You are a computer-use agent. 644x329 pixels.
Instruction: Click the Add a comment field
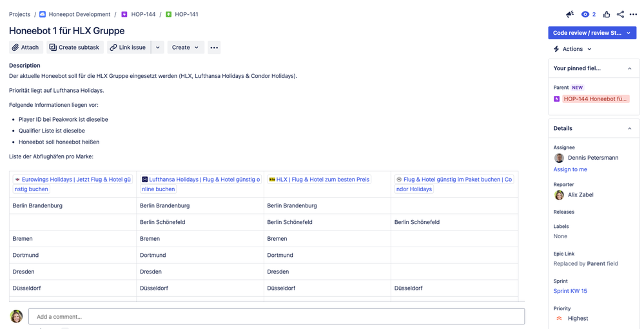[x=277, y=317]
